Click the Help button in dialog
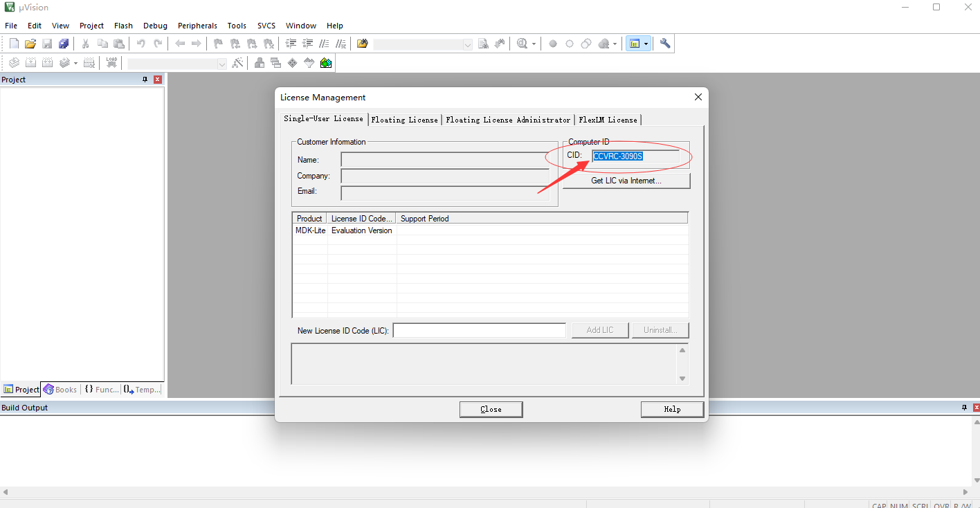Screen dimensions: 980x508 click(672, 409)
